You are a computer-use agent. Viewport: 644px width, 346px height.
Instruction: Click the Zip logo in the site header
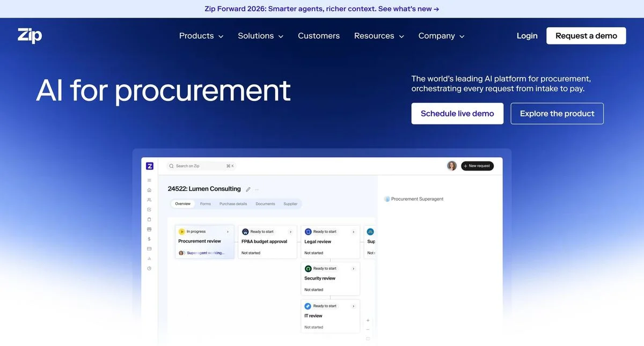coord(30,36)
